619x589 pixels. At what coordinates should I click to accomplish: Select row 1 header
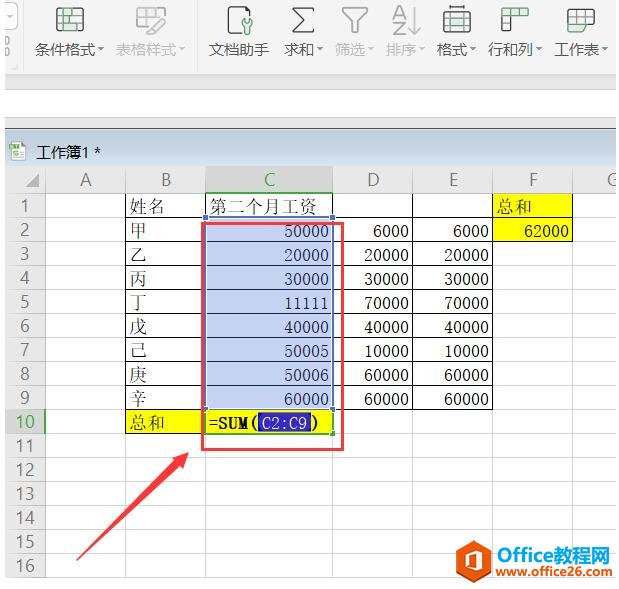tap(25, 206)
